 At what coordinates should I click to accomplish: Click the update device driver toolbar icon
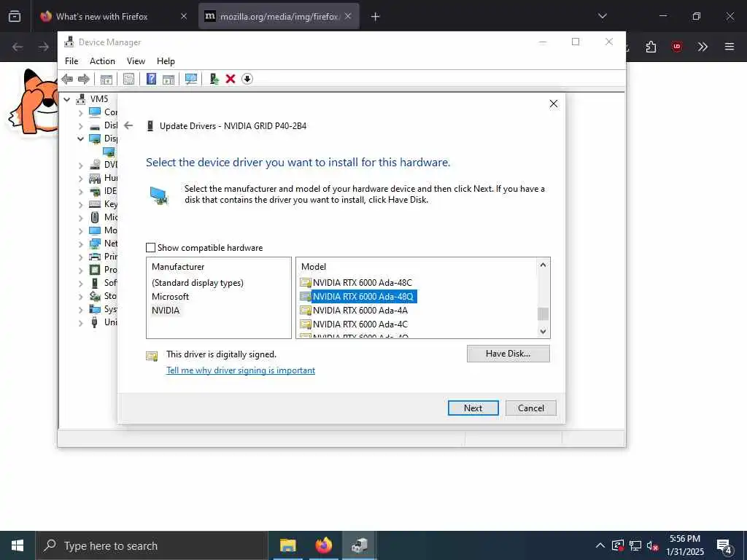coord(214,79)
